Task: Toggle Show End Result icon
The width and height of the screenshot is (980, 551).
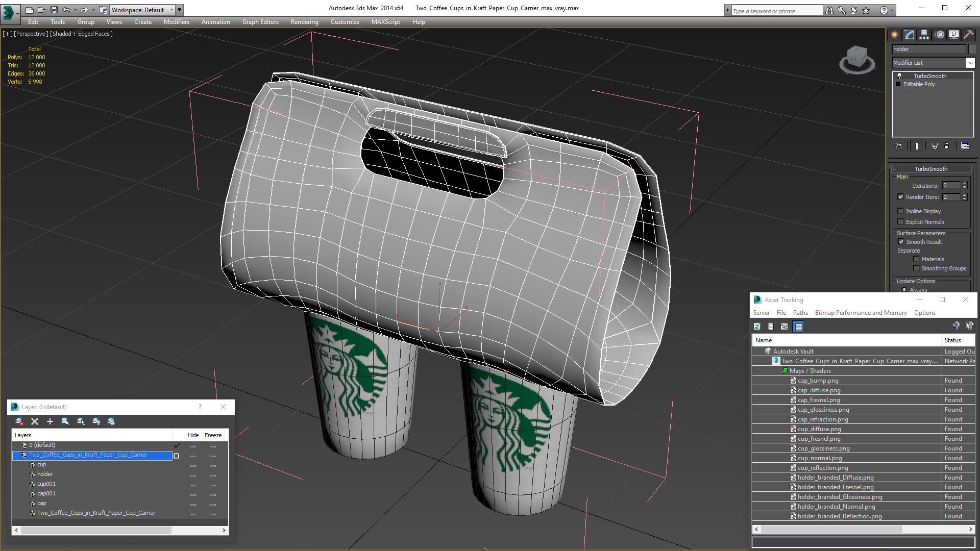Action: (x=917, y=146)
